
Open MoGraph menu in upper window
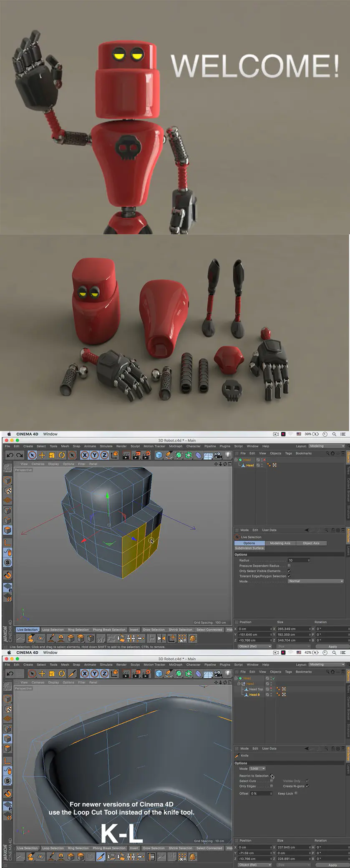pos(176,446)
